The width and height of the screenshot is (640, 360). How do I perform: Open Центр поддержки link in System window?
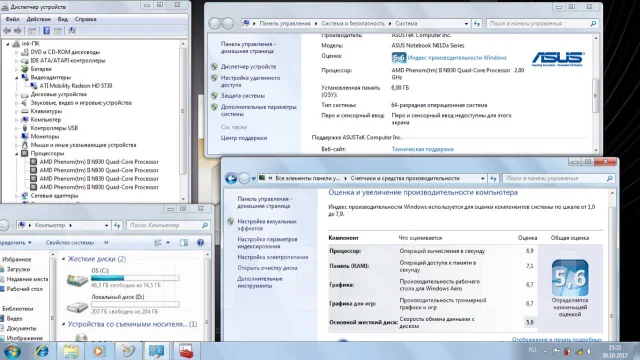(x=244, y=138)
